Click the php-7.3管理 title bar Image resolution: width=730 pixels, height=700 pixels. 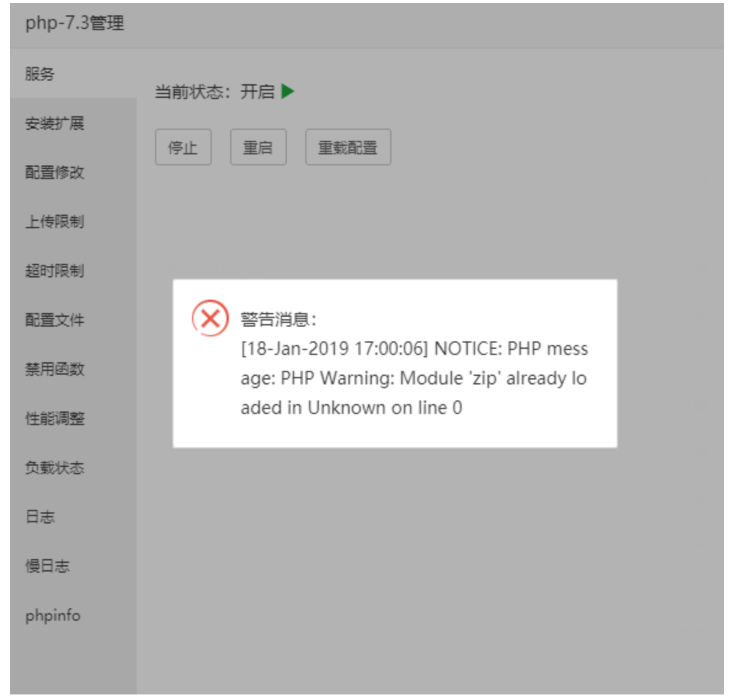click(367, 25)
